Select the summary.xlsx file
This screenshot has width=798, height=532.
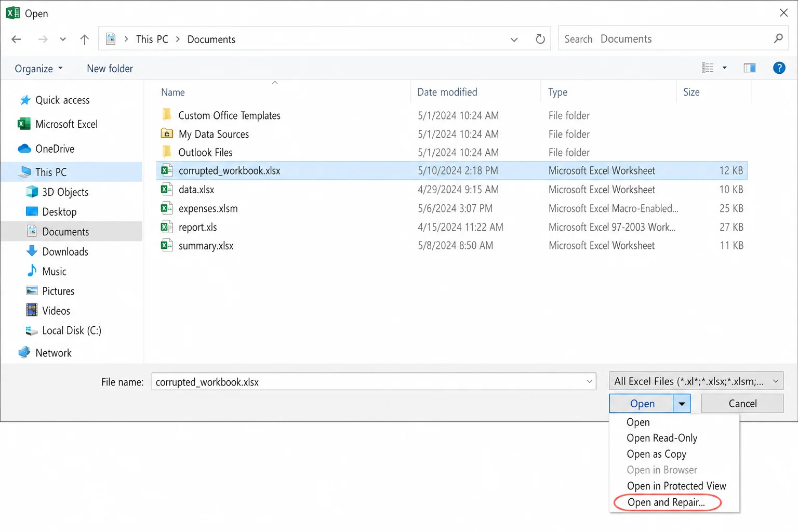206,246
